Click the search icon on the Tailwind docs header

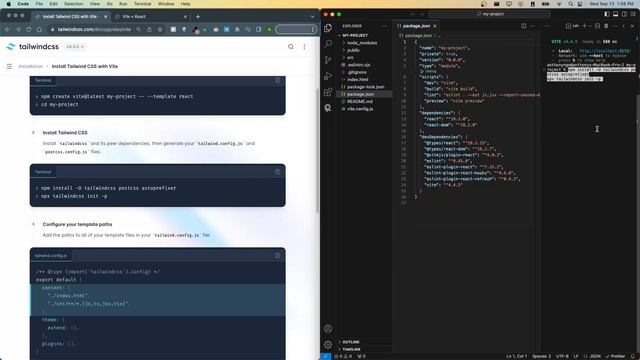291,47
